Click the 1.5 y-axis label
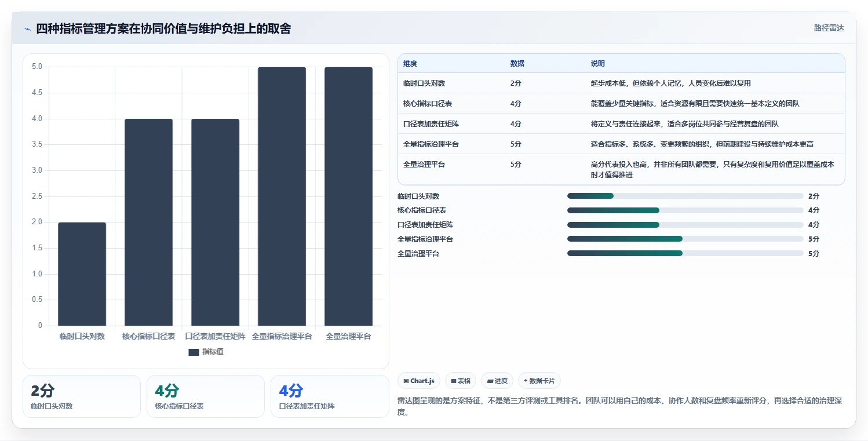Screen dimensions: 868x441 tap(37, 248)
